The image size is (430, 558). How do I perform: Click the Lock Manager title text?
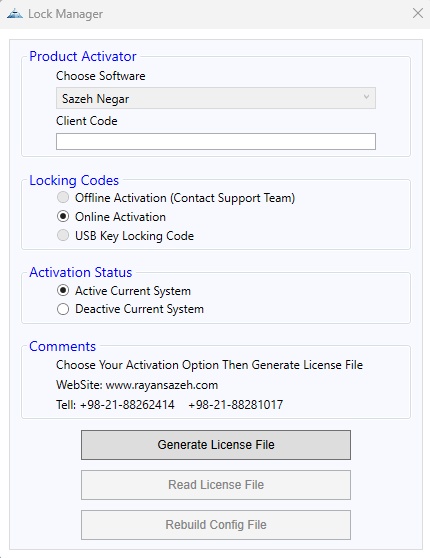click(65, 14)
